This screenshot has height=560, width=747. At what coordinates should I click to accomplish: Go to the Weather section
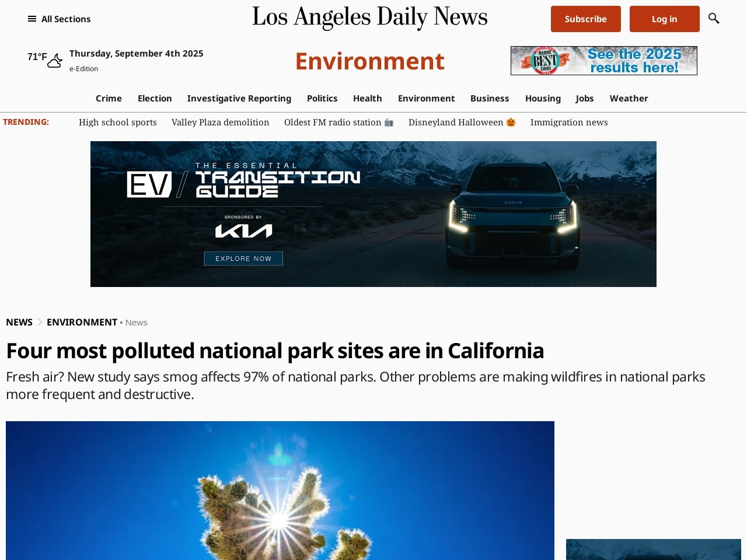629,98
